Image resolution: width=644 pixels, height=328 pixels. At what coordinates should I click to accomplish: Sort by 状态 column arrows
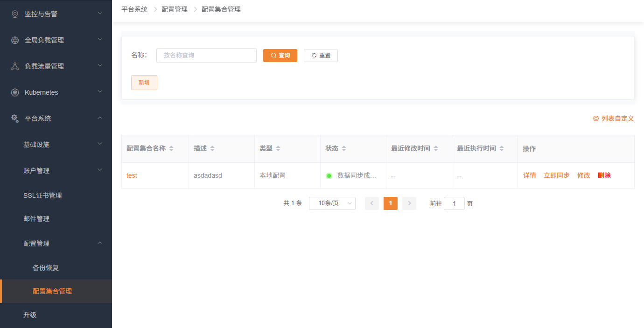pos(344,148)
